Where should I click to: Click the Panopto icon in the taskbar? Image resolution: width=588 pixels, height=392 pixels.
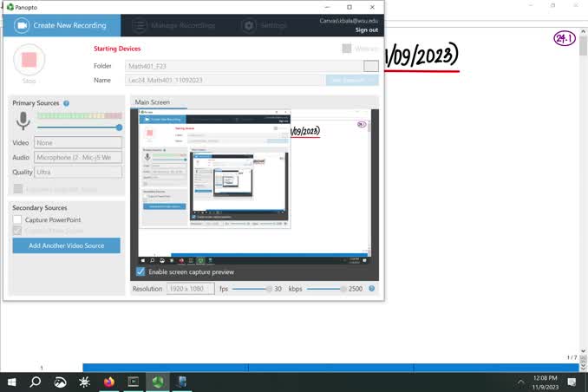[157, 382]
